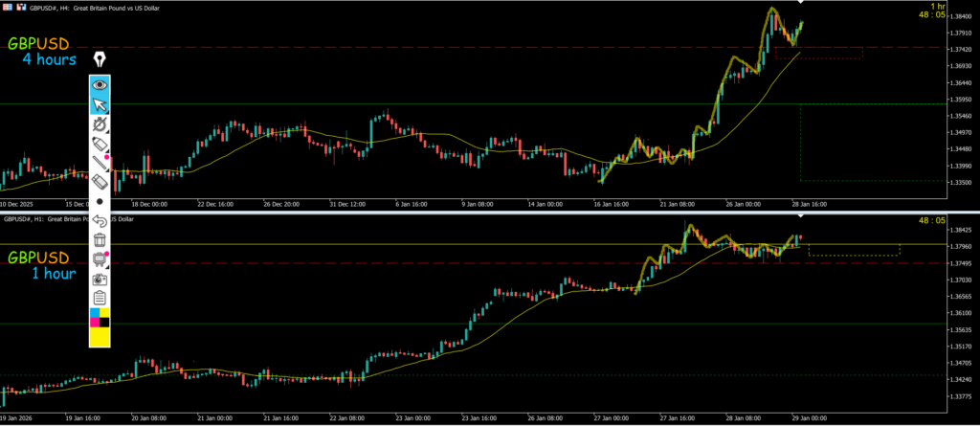Screen dimensions: 980x426
Task: Choose the straight line pencil tool
Action: click(x=100, y=163)
